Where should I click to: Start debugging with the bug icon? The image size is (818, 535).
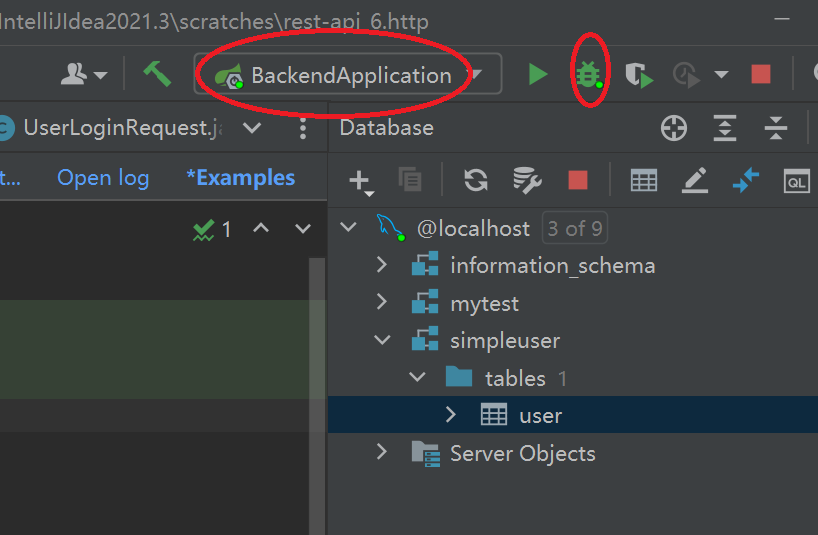pyautogui.click(x=589, y=75)
